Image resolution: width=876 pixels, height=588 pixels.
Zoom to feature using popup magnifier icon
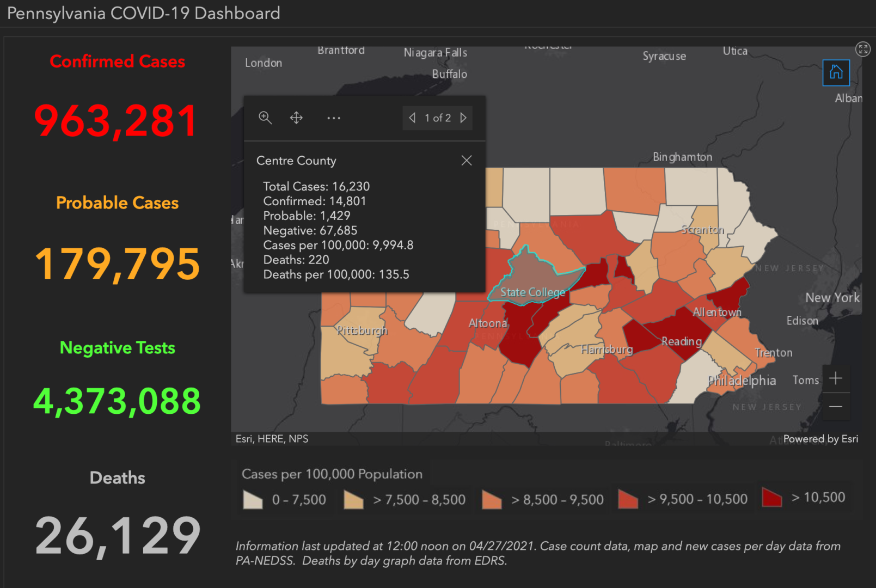tap(266, 118)
